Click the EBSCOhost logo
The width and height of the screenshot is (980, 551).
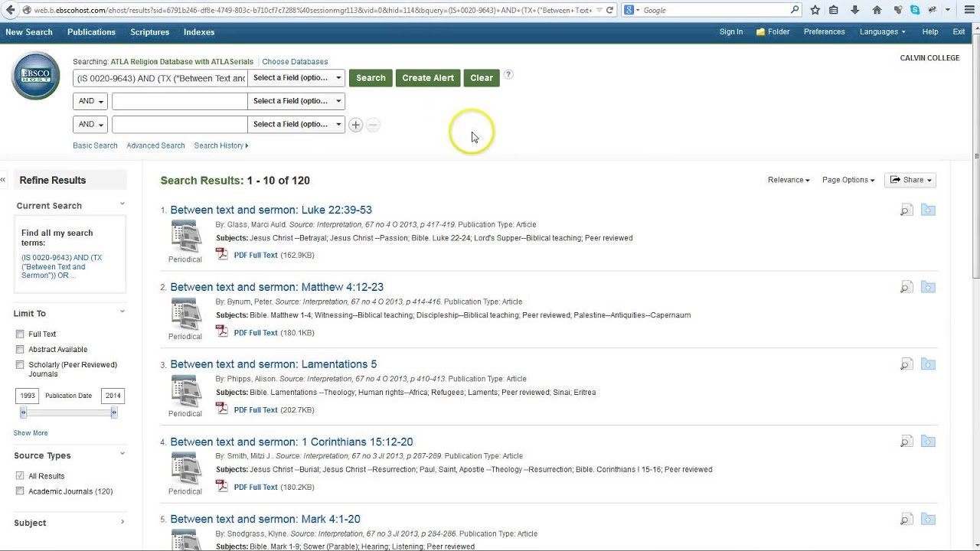pos(35,76)
